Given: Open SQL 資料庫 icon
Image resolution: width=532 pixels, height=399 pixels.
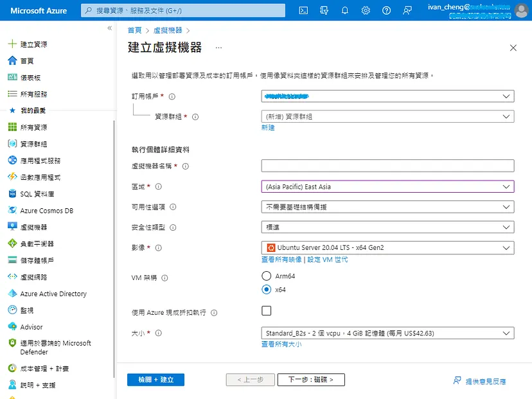Looking at the screenshot, I should (12, 193).
